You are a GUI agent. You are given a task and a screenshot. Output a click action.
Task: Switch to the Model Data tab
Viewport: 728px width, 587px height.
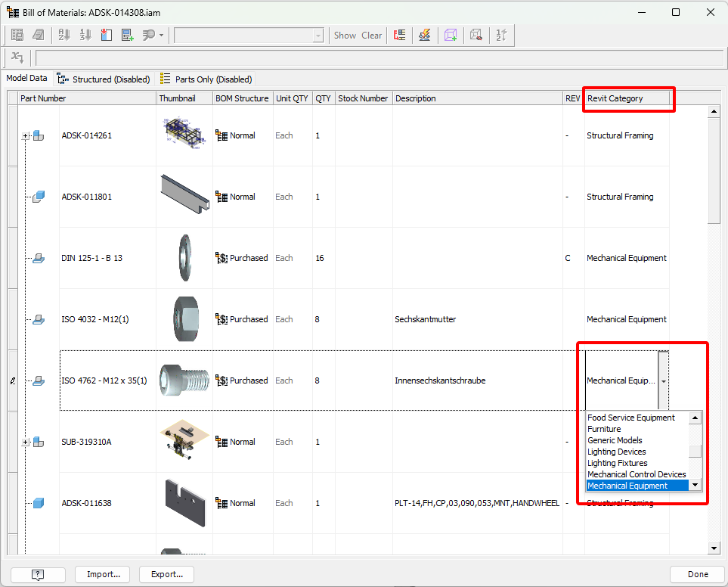click(26, 78)
